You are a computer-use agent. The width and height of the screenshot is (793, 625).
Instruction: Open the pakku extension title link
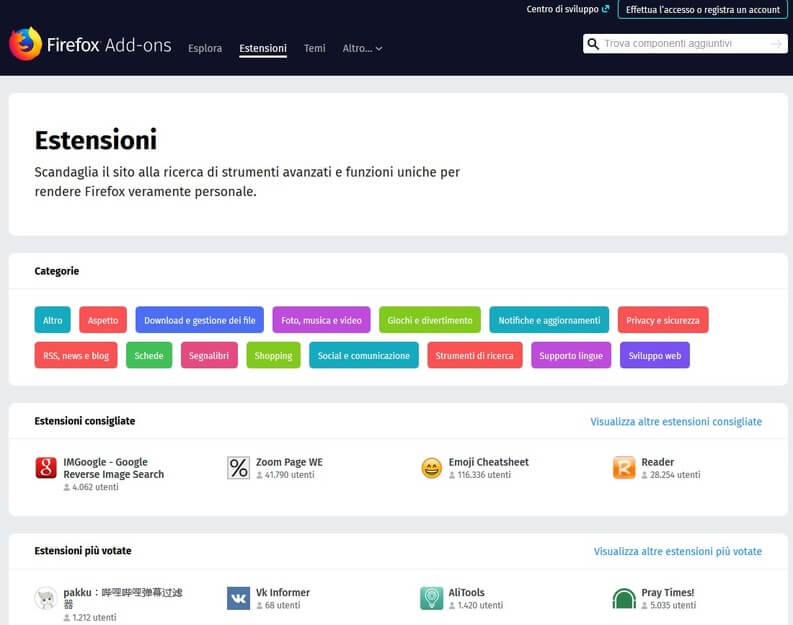tap(123, 598)
